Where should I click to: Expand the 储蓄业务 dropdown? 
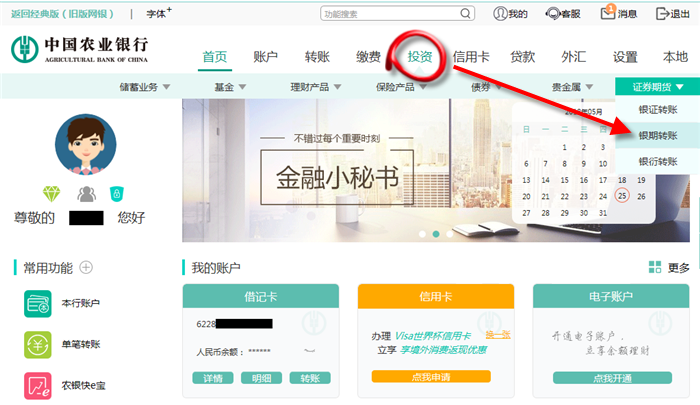[145, 87]
